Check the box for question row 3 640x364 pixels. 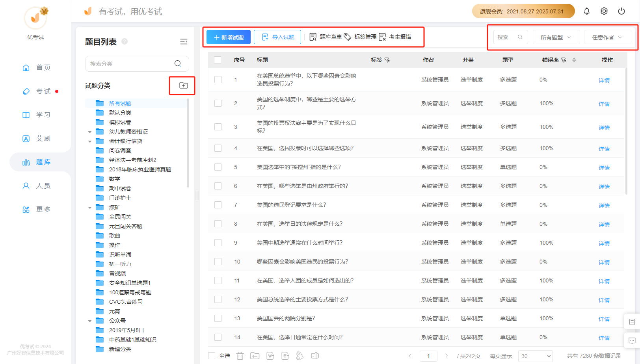(x=218, y=127)
